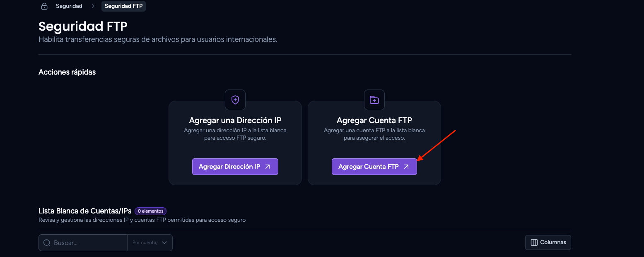Click the Agregar Dirección IP button

click(x=235, y=167)
